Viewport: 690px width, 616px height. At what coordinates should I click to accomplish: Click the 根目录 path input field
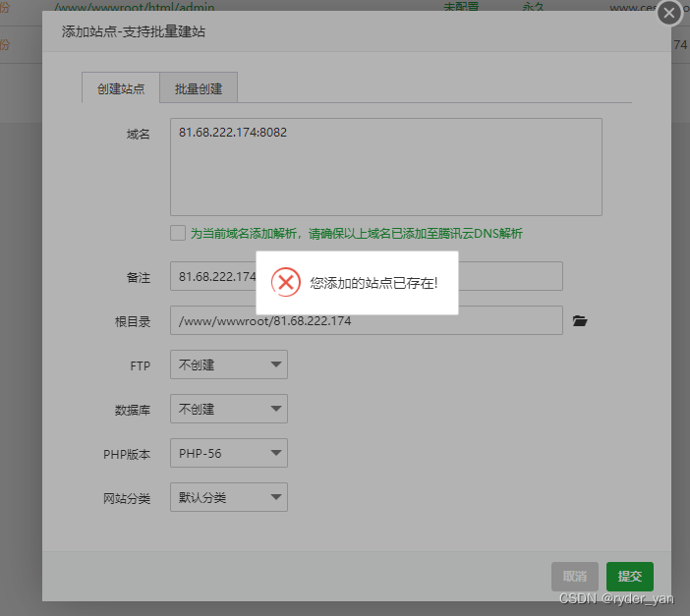(366, 320)
